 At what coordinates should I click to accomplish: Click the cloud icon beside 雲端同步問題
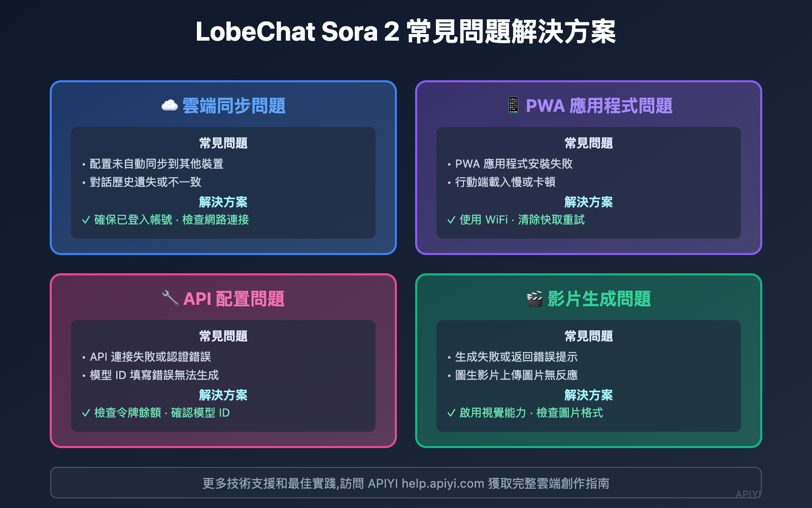pyautogui.click(x=170, y=105)
